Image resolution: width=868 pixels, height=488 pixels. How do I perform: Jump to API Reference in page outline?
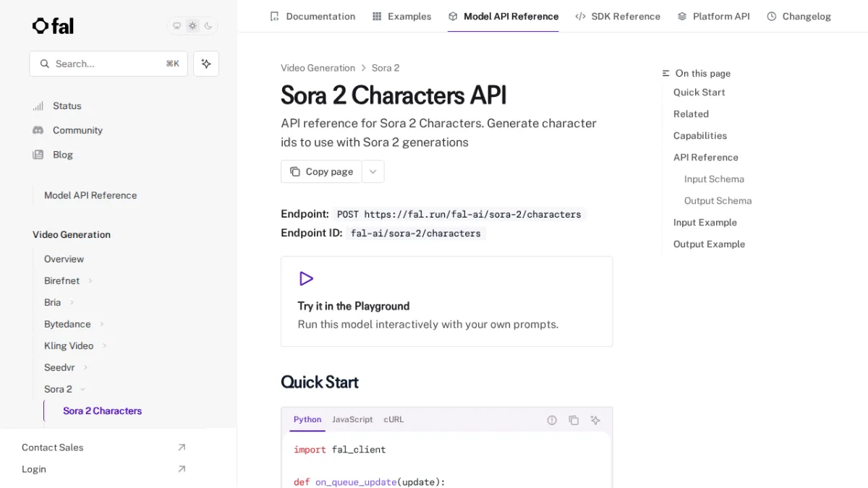[706, 157]
